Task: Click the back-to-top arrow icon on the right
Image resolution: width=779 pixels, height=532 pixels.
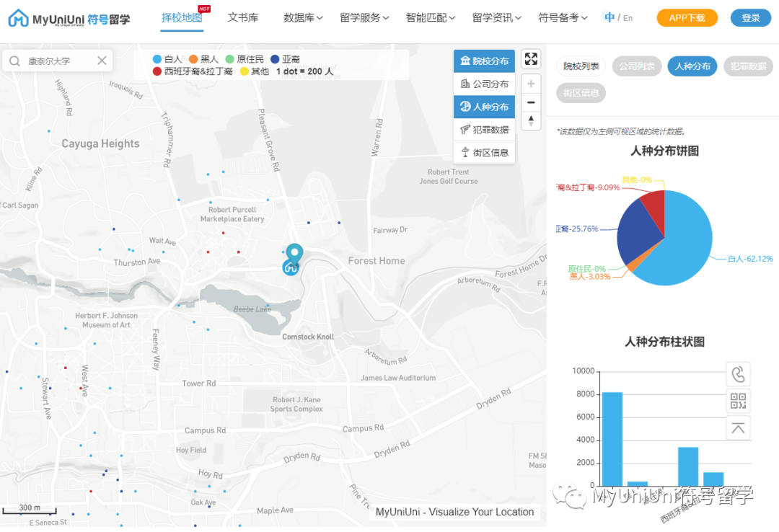Action: [738, 427]
